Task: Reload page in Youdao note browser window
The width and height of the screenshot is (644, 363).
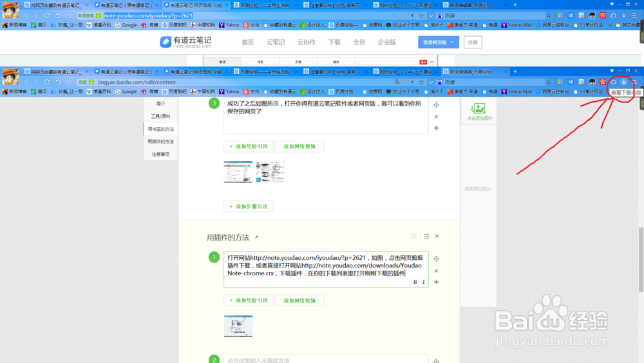Action: pos(47,15)
